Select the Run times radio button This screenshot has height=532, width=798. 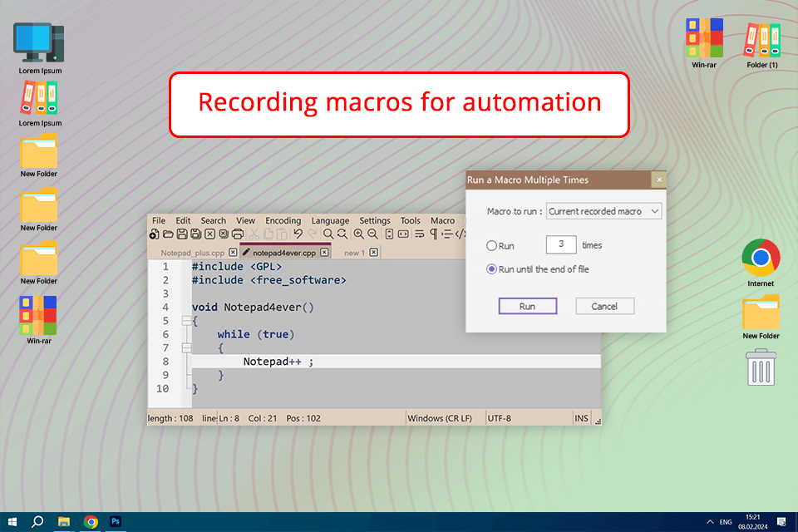click(491, 246)
